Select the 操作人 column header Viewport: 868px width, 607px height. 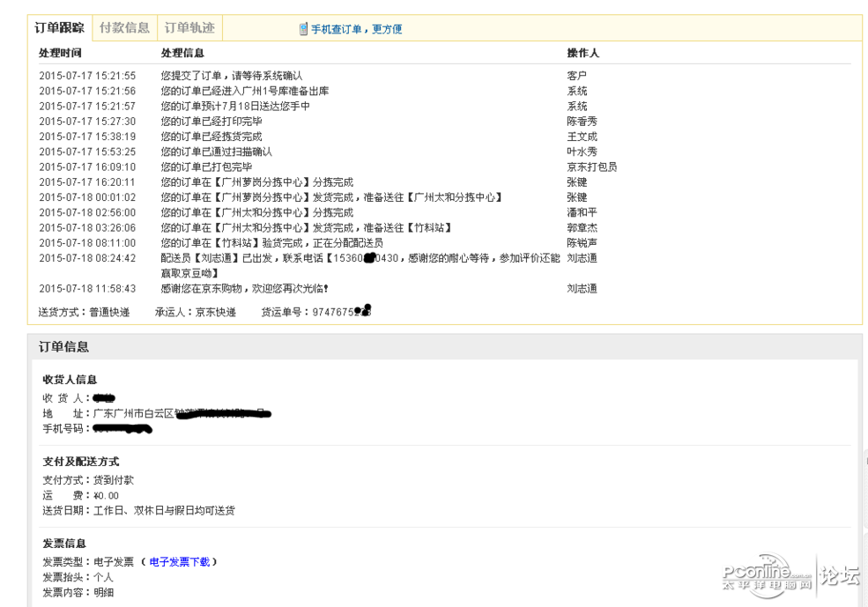(582, 53)
